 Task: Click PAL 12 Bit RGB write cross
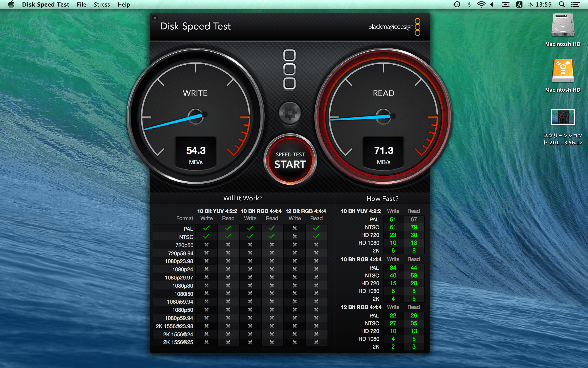coord(294,228)
